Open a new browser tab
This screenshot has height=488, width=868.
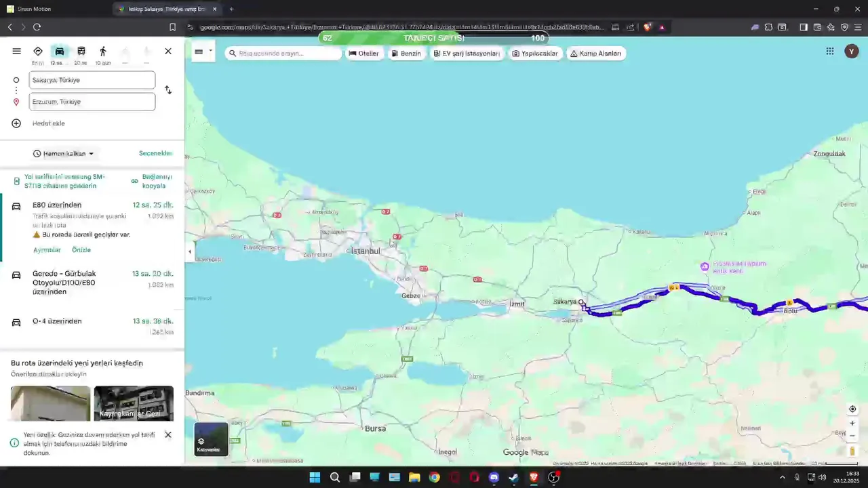[231, 9]
